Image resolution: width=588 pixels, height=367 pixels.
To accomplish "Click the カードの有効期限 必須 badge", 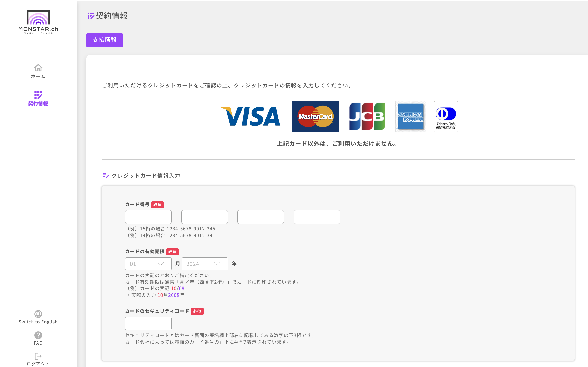I will click(x=173, y=252).
